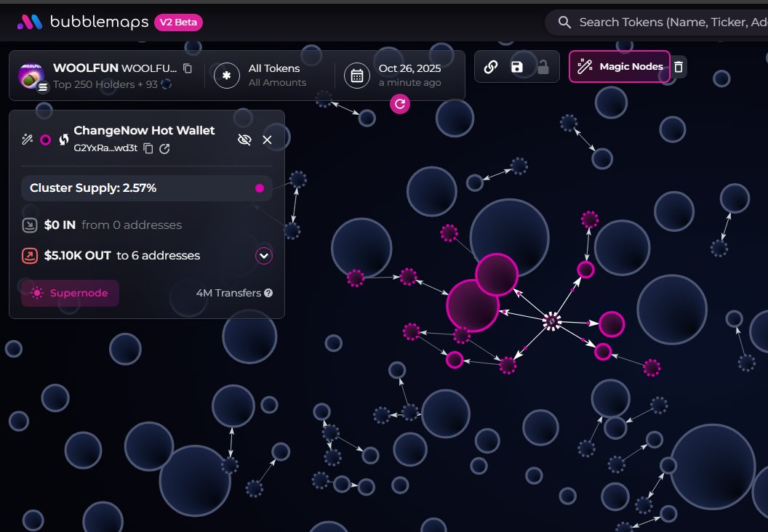Image resolution: width=768 pixels, height=532 pixels.
Task: Close the ChangeNow Hot Wallet panel
Action: point(267,140)
